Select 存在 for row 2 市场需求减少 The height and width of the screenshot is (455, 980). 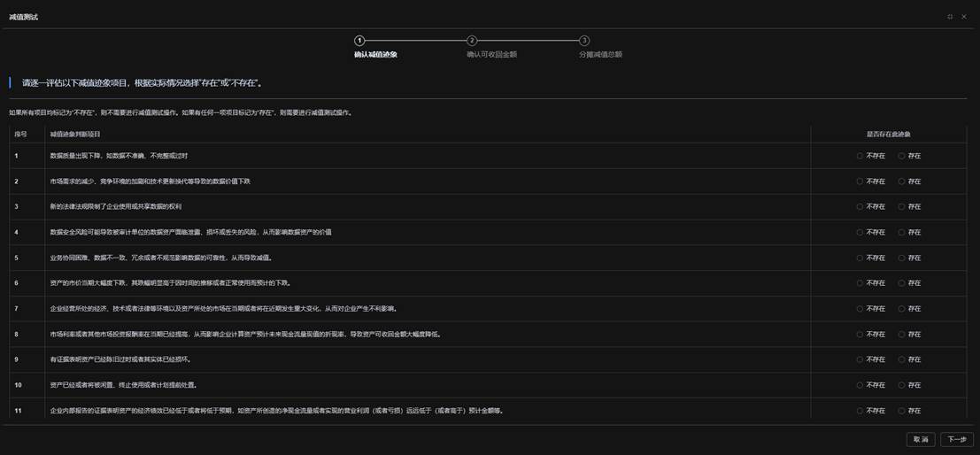click(902, 181)
